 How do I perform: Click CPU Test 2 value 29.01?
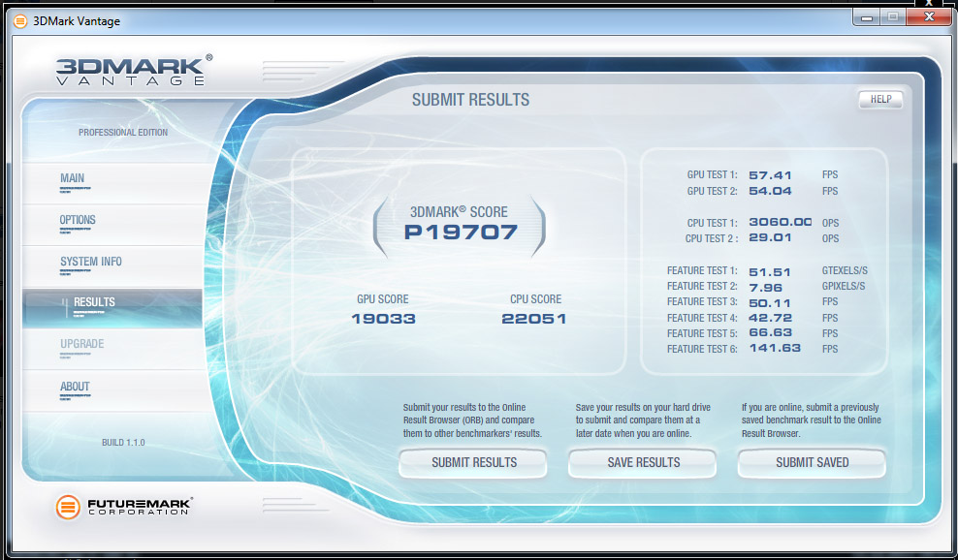[x=770, y=237]
